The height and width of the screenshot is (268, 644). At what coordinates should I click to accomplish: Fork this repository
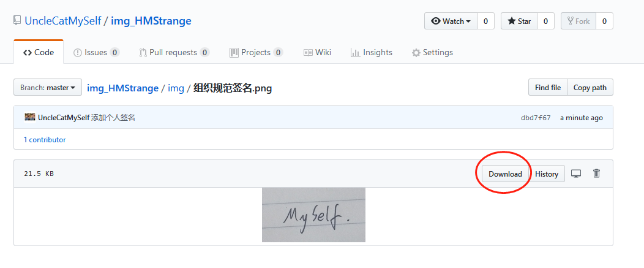pyautogui.click(x=578, y=21)
